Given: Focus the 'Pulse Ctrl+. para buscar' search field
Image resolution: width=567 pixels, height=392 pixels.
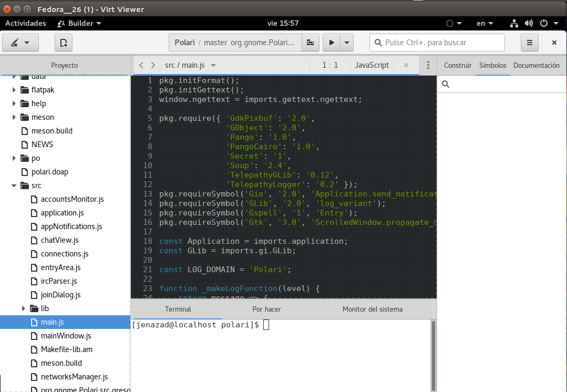Looking at the screenshot, I should (437, 43).
